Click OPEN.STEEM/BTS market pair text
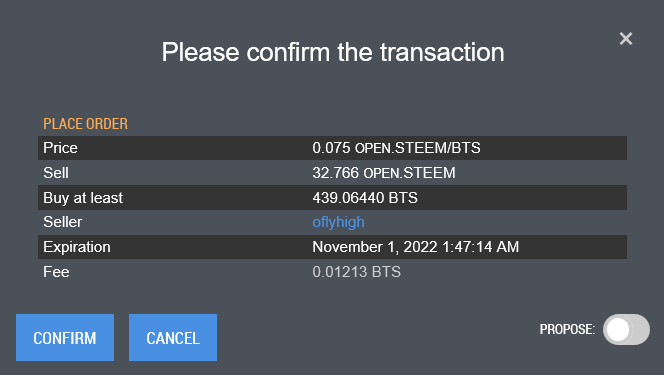Image resolution: width=664 pixels, height=375 pixels. tap(418, 148)
